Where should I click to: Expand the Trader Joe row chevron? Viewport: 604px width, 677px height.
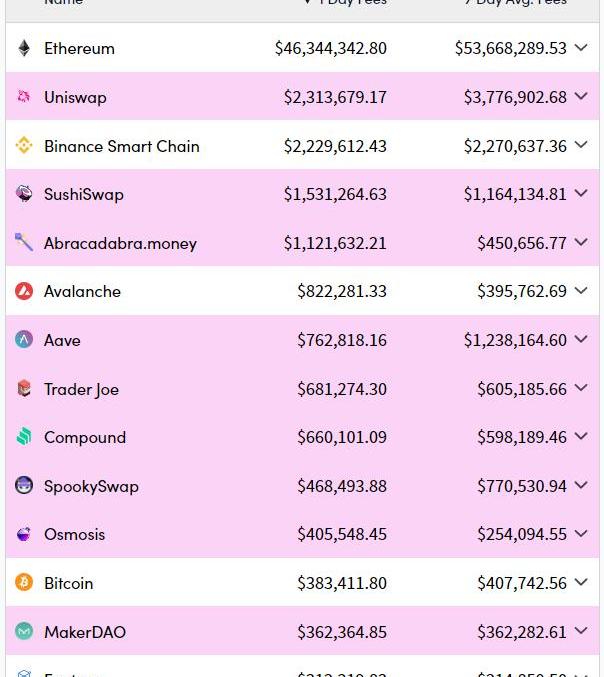(x=581, y=388)
